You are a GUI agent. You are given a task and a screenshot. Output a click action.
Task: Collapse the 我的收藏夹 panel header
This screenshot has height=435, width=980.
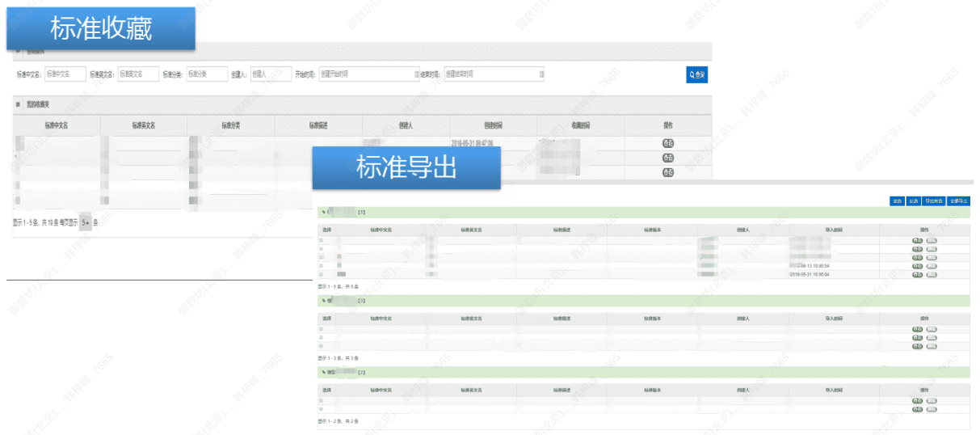tap(18, 104)
